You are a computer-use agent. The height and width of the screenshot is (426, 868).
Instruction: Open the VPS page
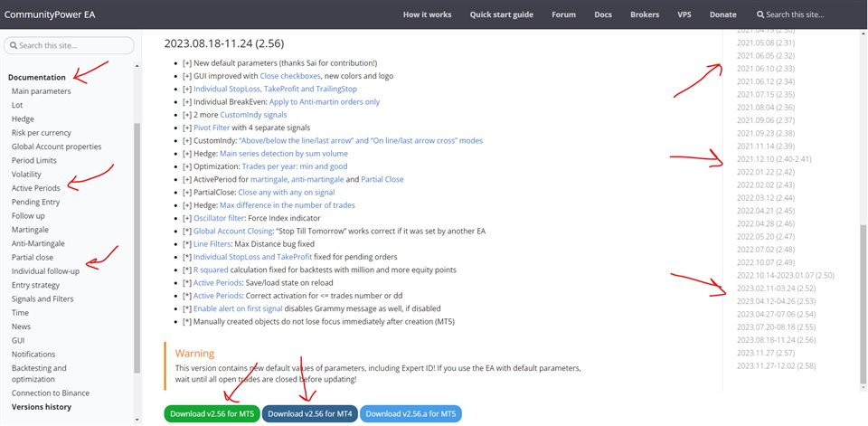[684, 15]
